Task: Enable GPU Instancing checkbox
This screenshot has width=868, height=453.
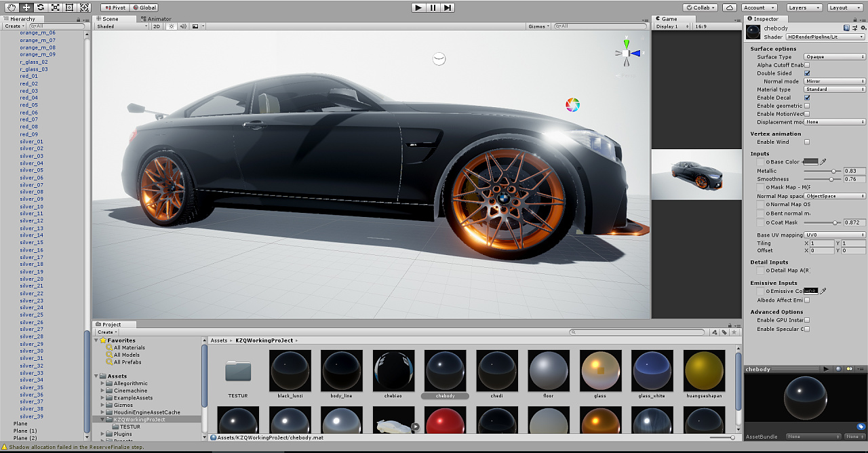Action: [x=807, y=320]
